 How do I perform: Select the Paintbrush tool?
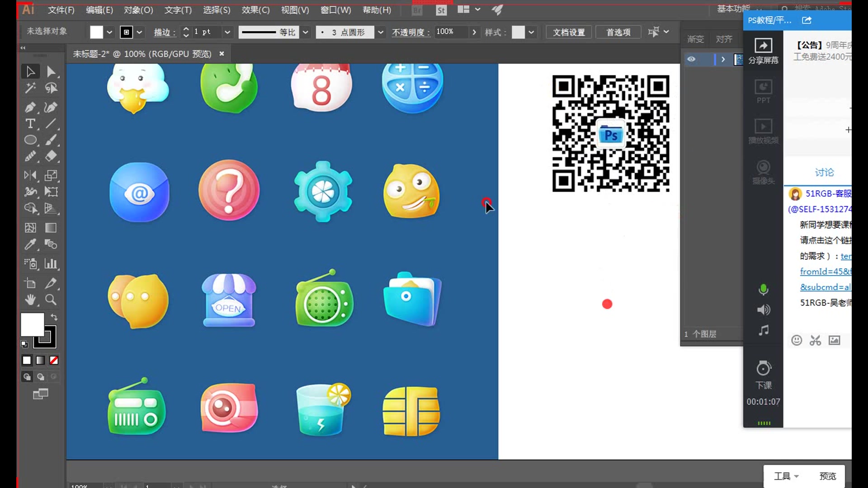[51, 140]
